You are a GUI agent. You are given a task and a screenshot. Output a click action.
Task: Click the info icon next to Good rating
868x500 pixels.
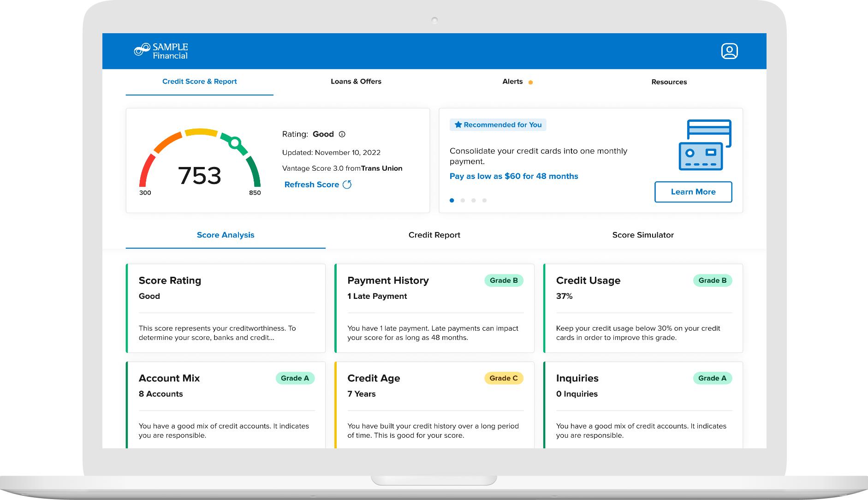point(341,134)
